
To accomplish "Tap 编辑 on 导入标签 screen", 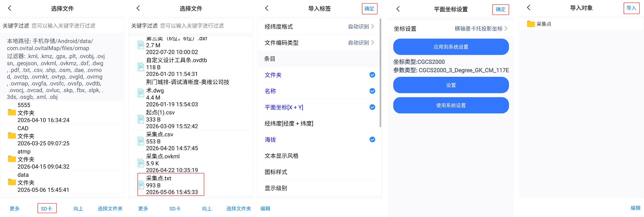I will coord(265,209).
